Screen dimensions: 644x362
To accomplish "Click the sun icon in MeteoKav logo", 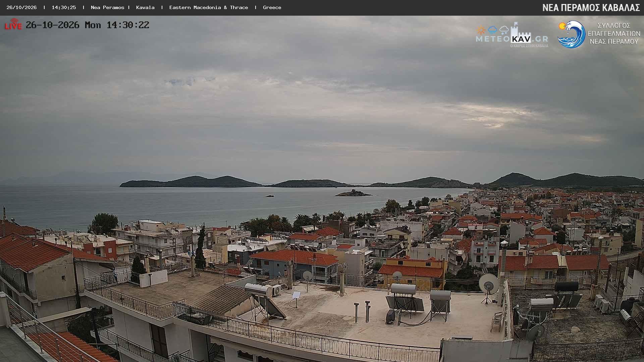I will click(481, 30).
